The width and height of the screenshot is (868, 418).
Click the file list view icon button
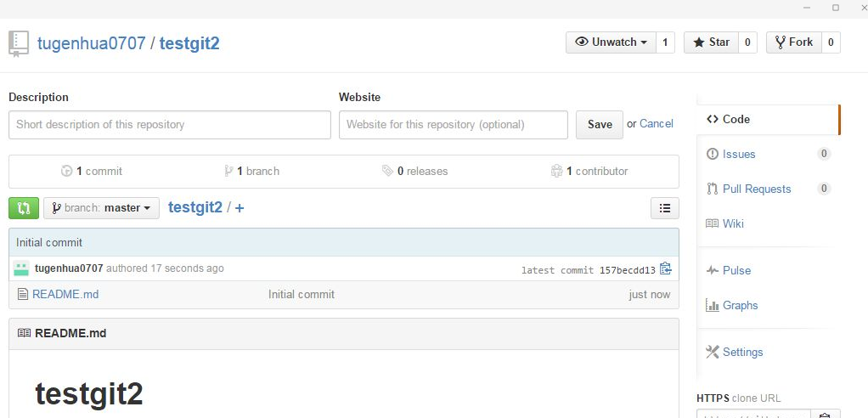[x=665, y=208]
